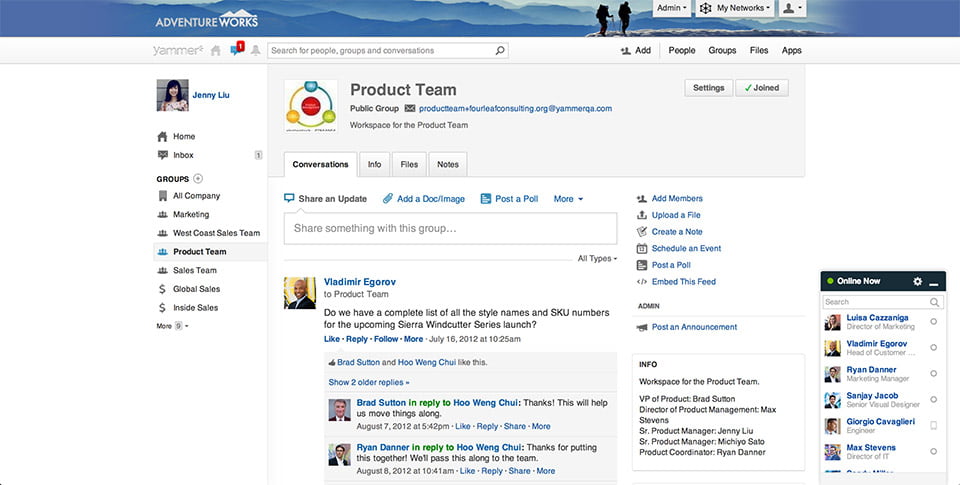The height and width of the screenshot is (485, 960).
Task: Open Groups page in top navigation
Action: point(722,51)
